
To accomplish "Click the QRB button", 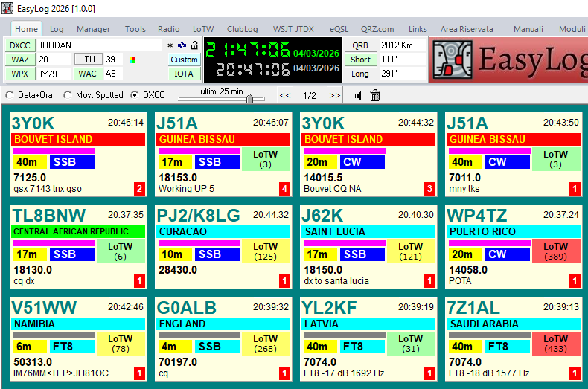I will tap(360, 45).
